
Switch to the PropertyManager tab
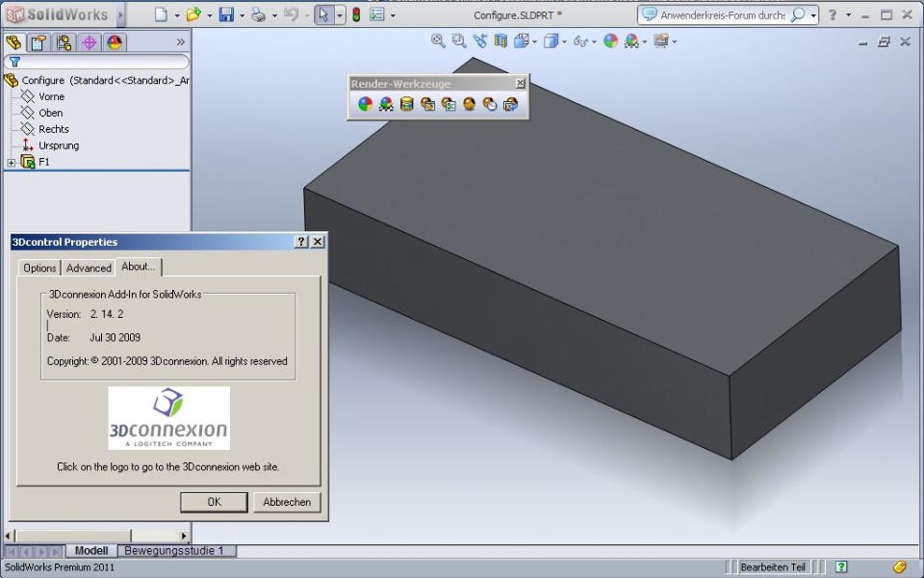tap(38, 41)
